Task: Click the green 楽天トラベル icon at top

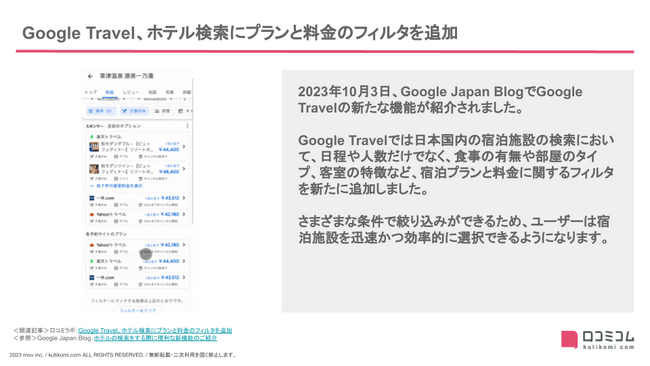Action: 92,136
